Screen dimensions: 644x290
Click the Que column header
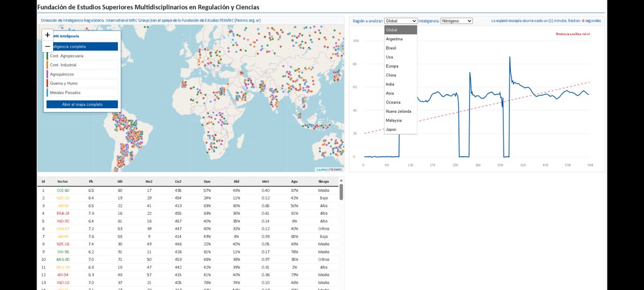[207, 182]
